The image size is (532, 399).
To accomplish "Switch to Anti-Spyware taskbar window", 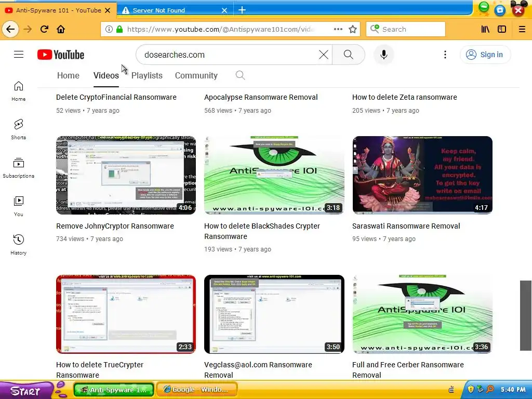I will (114, 390).
